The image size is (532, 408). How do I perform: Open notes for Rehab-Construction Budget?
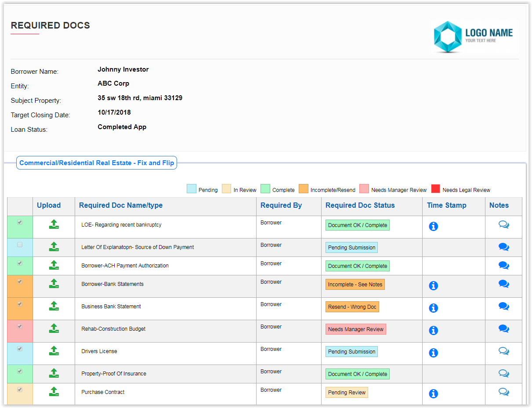(x=504, y=329)
